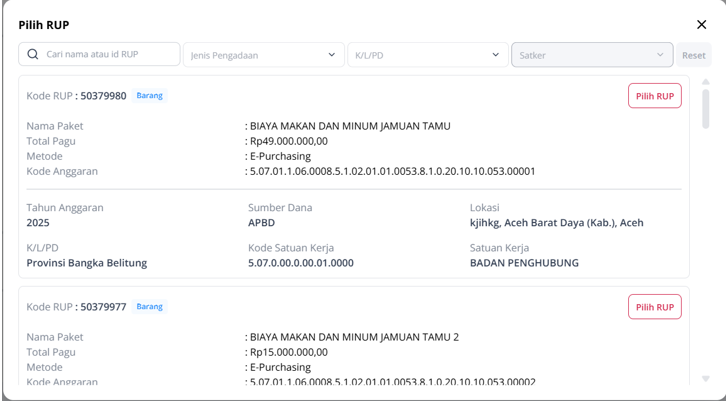Open the Jenis Pengadaan dropdown
The image size is (726, 401).
coord(263,55)
